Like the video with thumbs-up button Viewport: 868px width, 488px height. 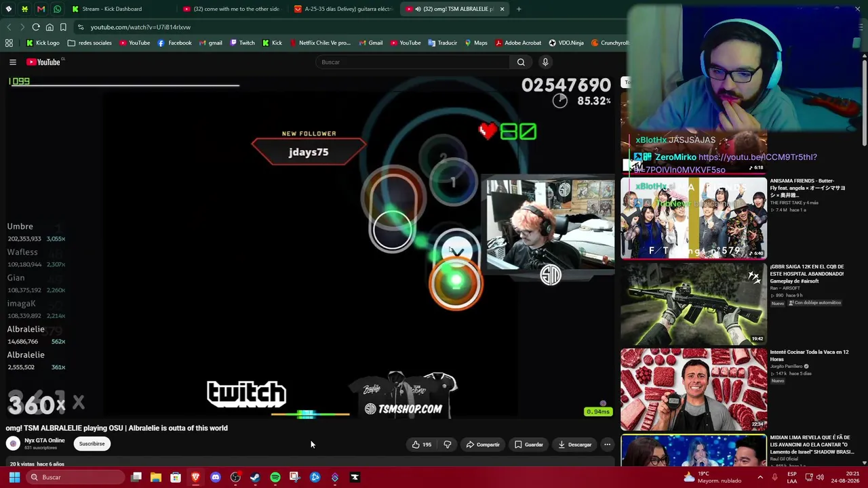point(421,445)
